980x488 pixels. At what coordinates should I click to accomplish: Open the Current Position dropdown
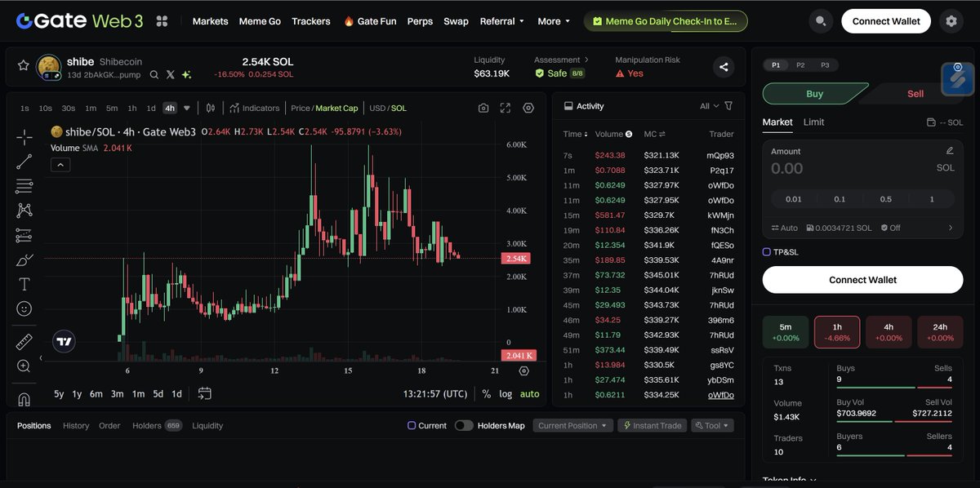pos(572,425)
